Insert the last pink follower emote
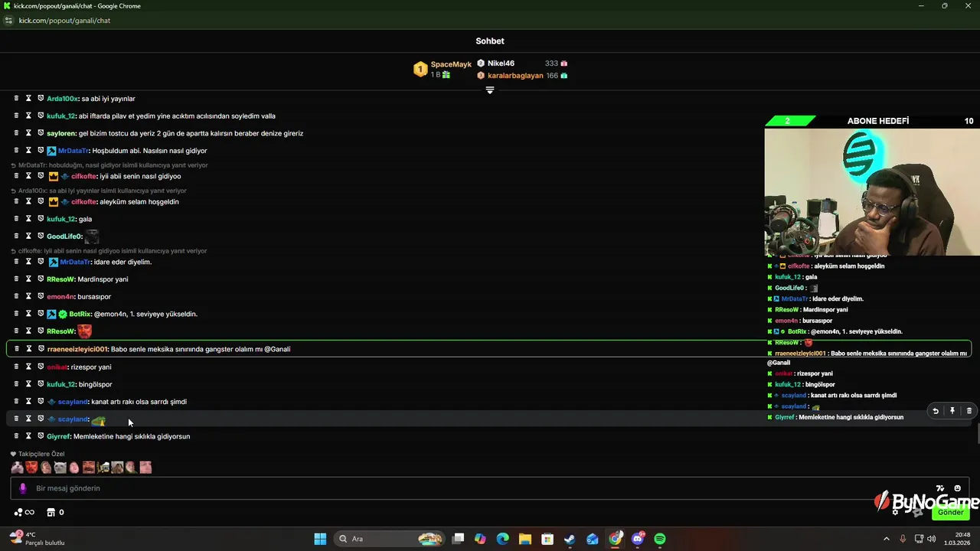This screenshot has width=980, height=551. click(x=145, y=468)
